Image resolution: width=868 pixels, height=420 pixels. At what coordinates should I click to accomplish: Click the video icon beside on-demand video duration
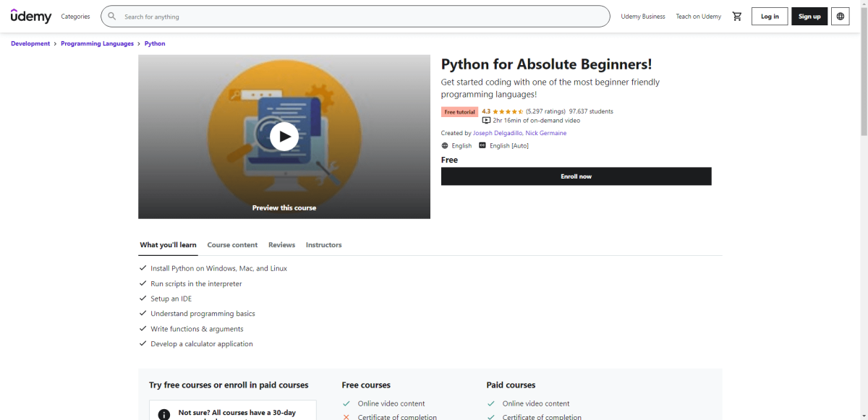coord(486,120)
